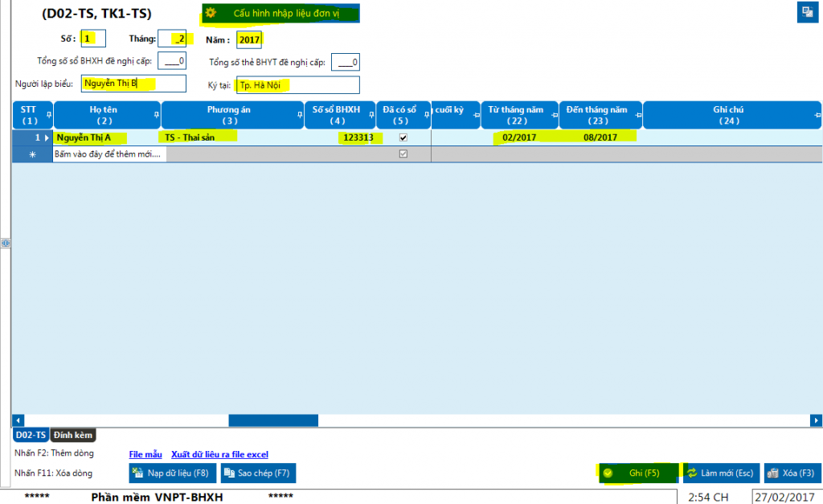Click the Sao chép (F7) copy button

click(258, 473)
